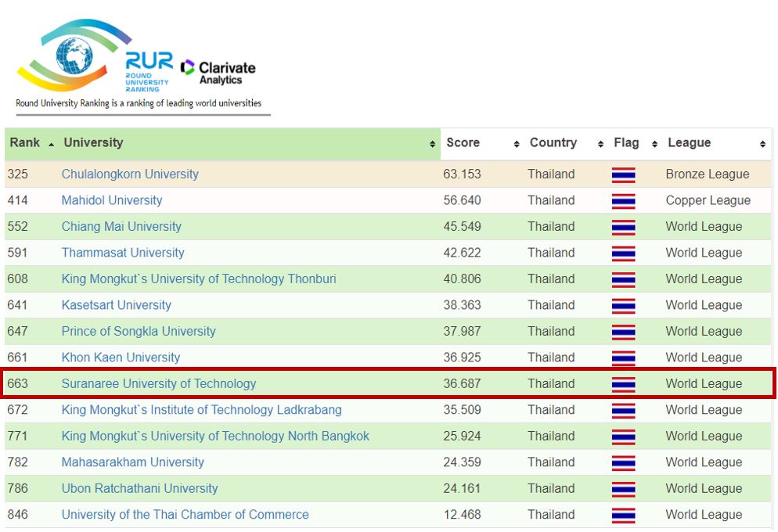Open the Suranaree University of Technology link
Screen dimensions: 778x532
coord(159,384)
